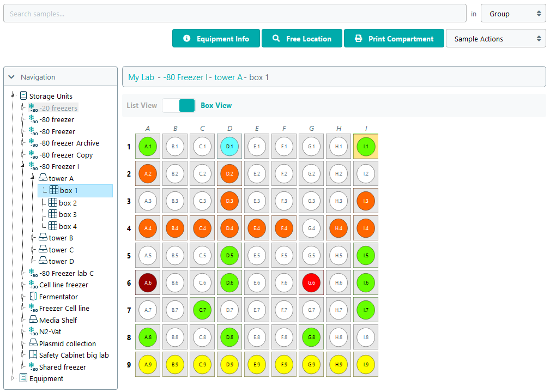Select the dark red sample A.6
The width and height of the screenshot is (550, 392).
coord(148,283)
